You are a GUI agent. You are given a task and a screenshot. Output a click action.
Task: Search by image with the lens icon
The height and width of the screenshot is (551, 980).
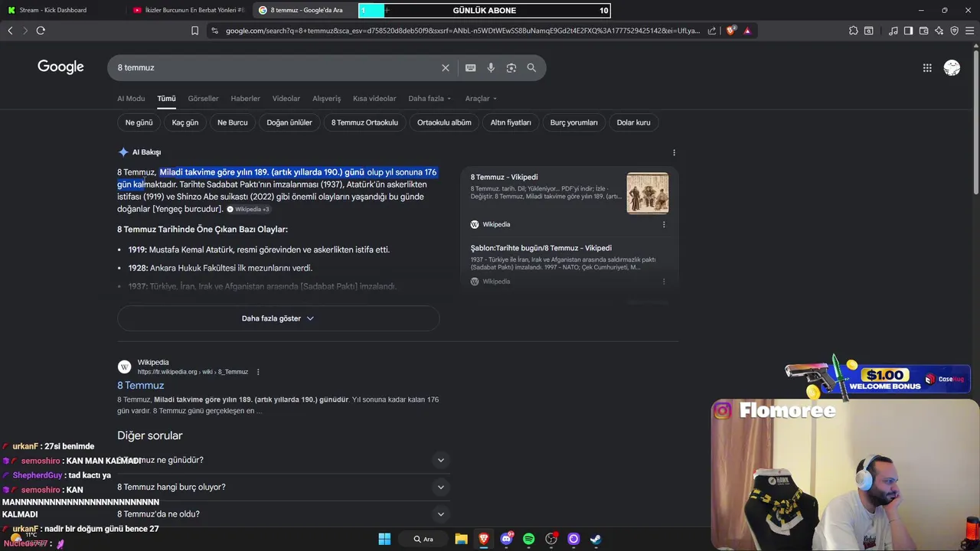click(x=511, y=67)
